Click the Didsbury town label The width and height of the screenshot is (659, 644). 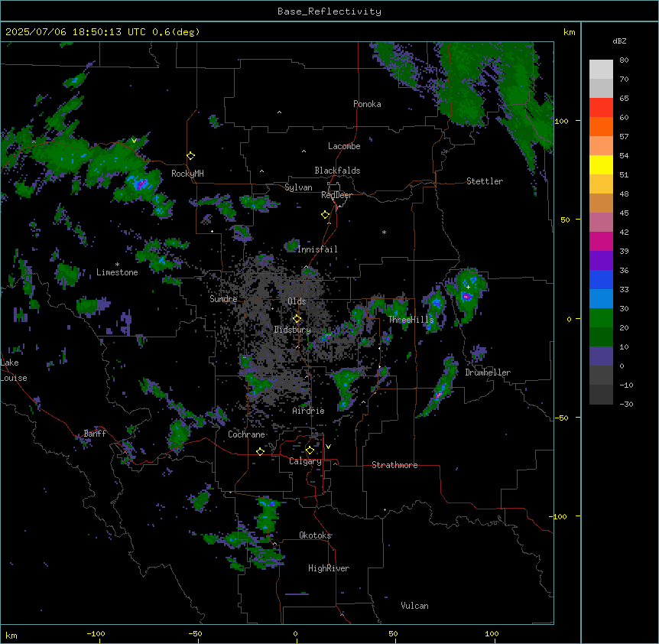pyautogui.click(x=293, y=330)
